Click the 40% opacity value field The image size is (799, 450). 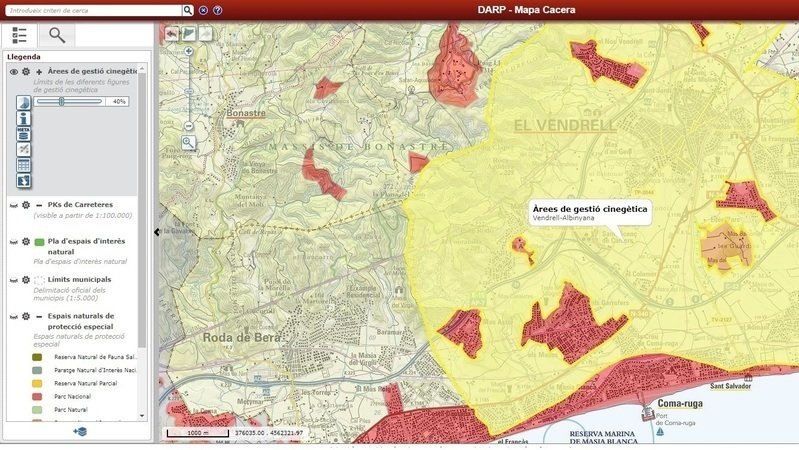pos(117,101)
